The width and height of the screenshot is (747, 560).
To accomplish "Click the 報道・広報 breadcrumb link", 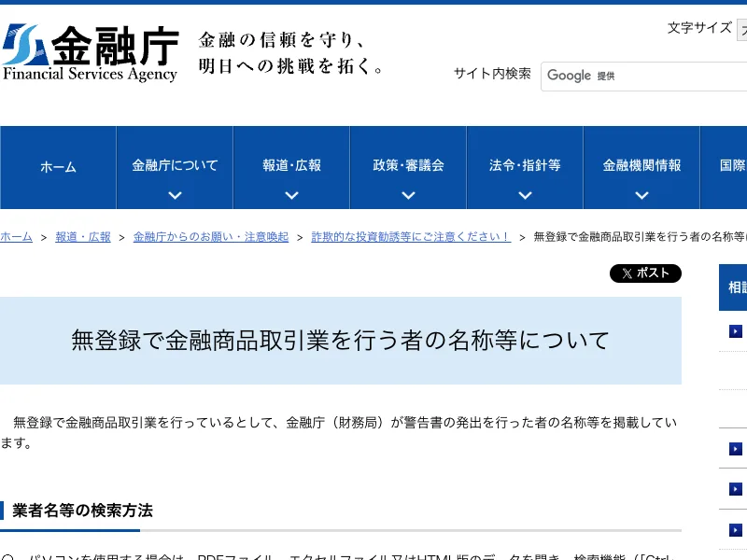I will [83, 237].
